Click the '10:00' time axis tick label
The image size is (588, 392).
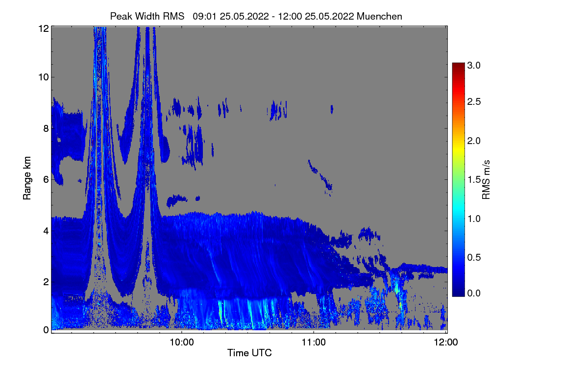pos(182,343)
